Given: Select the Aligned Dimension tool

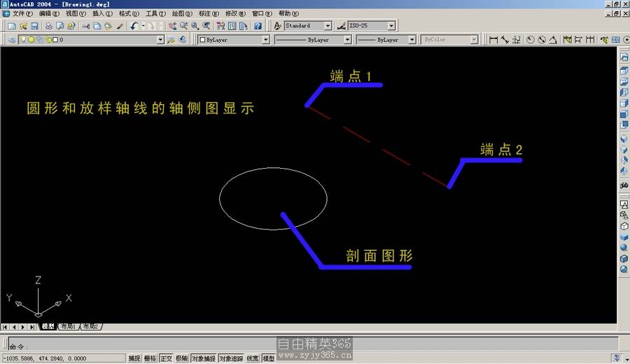Looking at the screenshot, I should click(x=505, y=40).
